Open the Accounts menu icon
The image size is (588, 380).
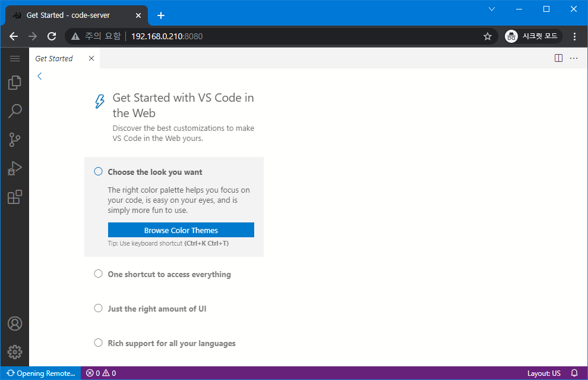[x=15, y=324]
